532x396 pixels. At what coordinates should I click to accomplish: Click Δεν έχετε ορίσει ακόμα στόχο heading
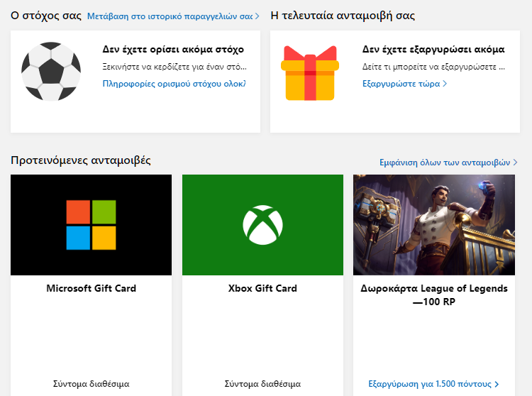(x=173, y=50)
